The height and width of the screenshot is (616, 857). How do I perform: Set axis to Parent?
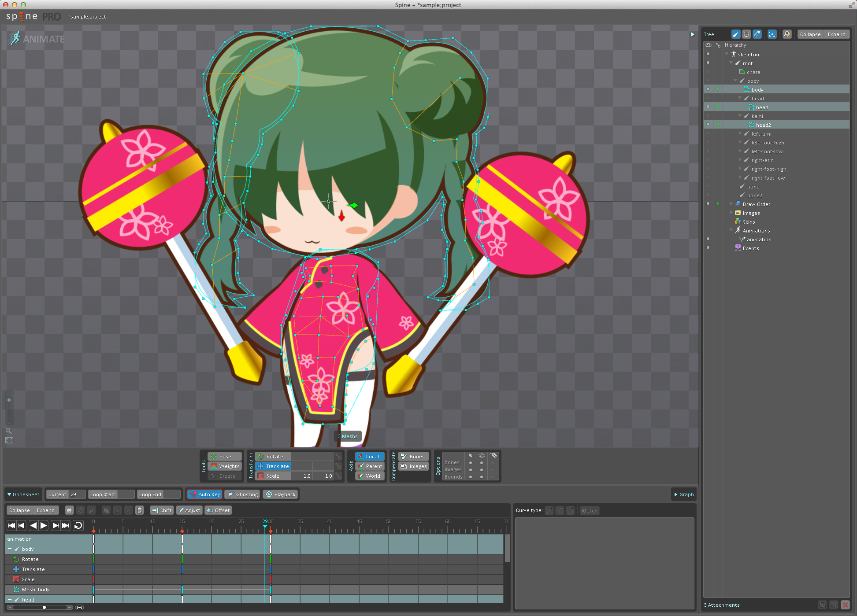(370, 466)
